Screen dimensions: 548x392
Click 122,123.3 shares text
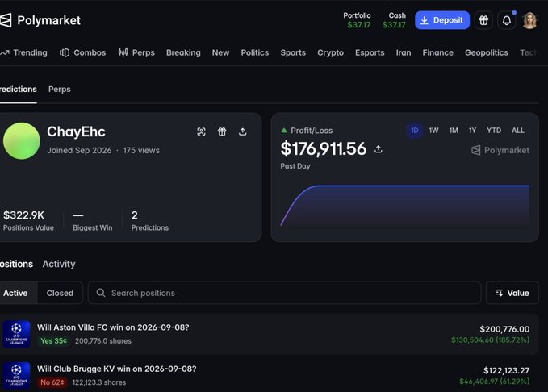coord(99,382)
